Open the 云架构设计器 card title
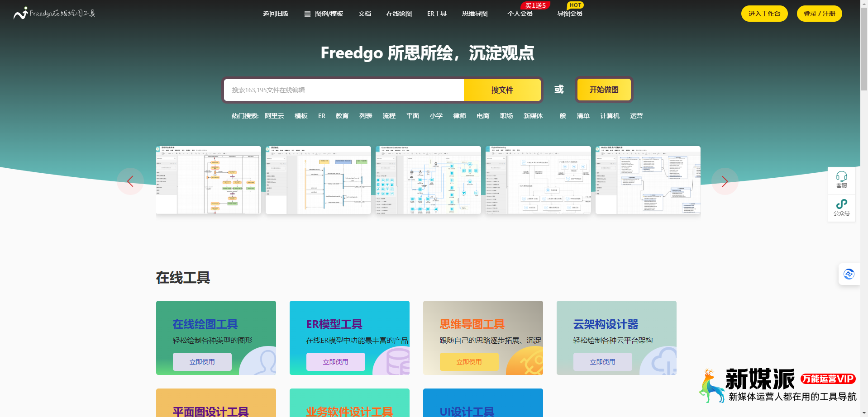 tap(606, 324)
